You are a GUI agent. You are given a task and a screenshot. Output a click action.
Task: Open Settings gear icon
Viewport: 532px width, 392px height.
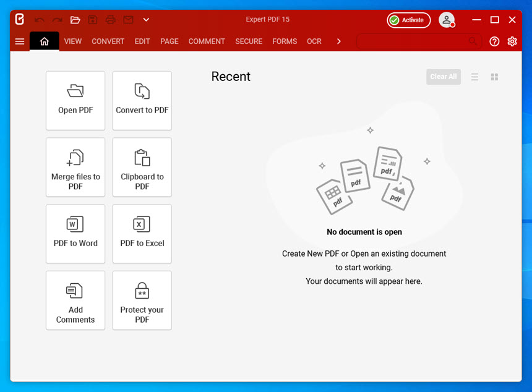512,41
